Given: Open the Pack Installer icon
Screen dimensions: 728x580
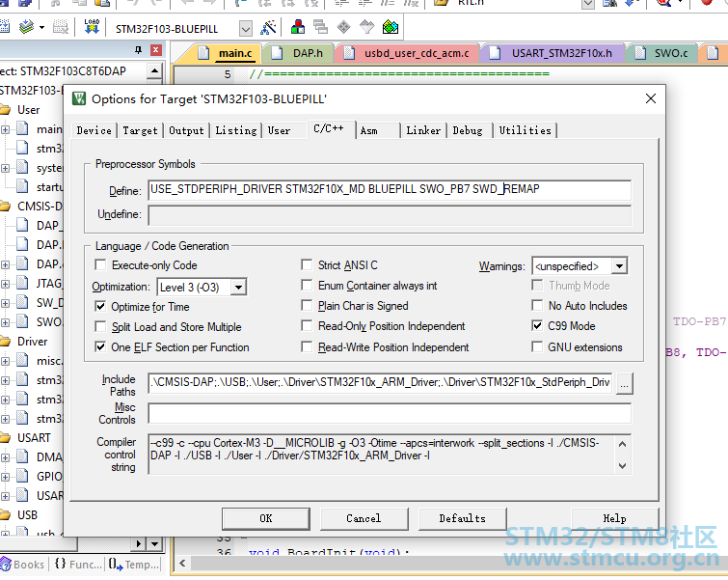Looking at the screenshot, I should click(391, 27).
